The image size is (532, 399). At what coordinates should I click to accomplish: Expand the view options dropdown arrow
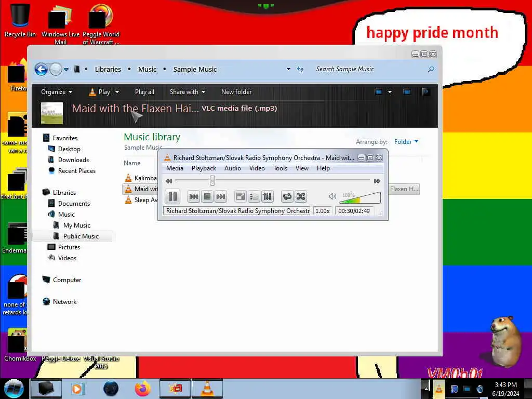[390, 91]
